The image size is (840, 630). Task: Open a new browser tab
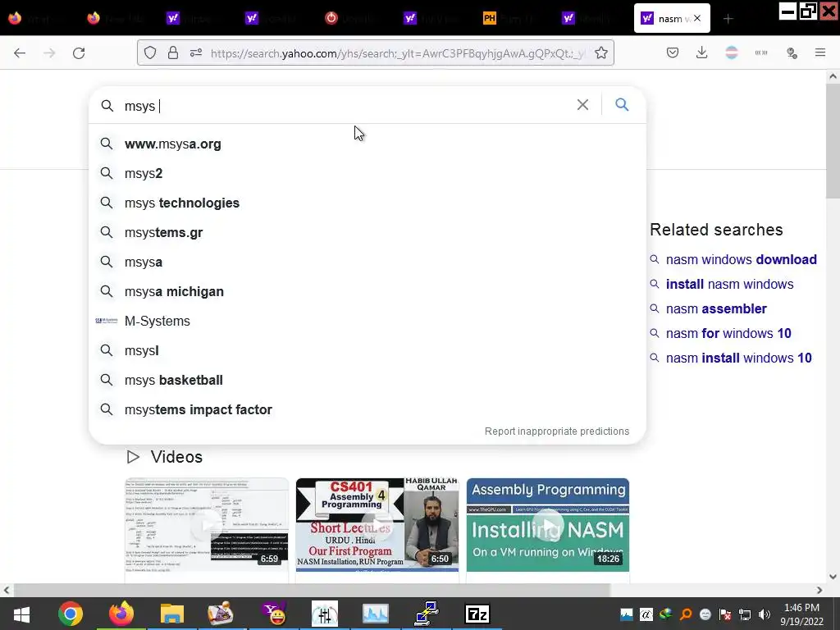coord(728,19)
